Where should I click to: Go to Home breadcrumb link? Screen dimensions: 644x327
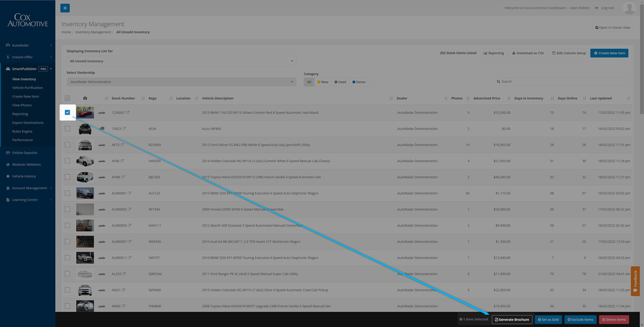(66, 32)
